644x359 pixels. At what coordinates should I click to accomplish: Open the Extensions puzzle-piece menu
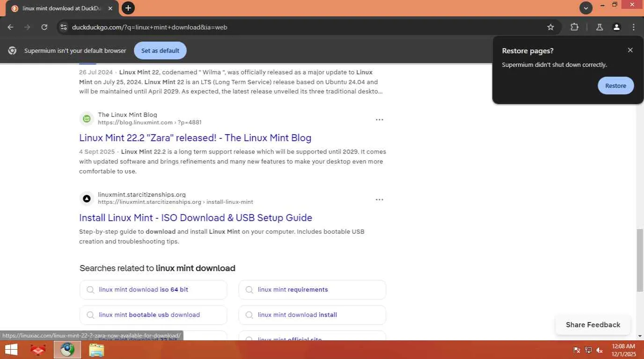(575, 27)
